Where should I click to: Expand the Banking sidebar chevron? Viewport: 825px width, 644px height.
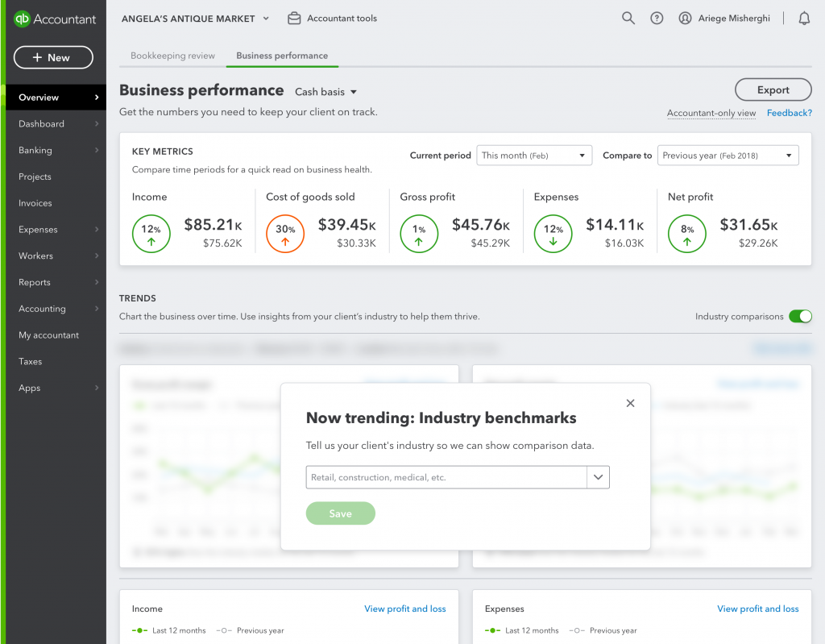click(x=97, y=150)
